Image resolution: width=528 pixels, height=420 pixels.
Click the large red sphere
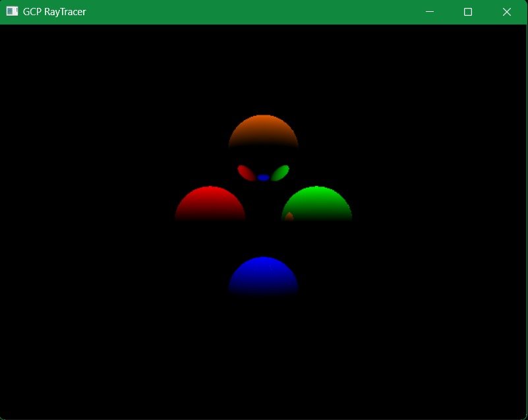tap(210, 203)
